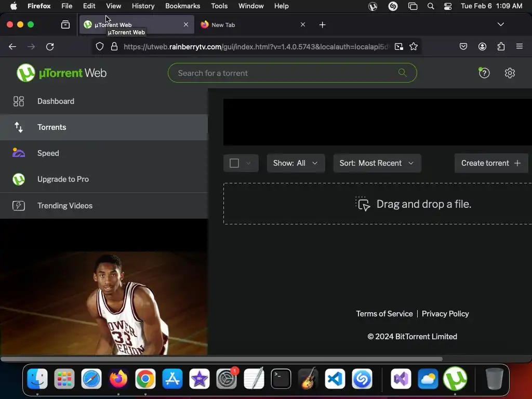Open Control Center in menu bar
The height and width of the screenshot is (399, 532).
[x=448, y=6]
